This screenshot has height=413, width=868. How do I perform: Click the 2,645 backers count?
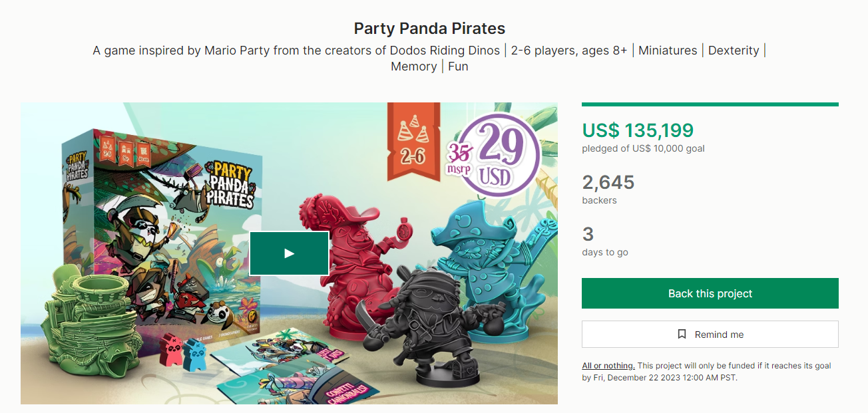click(608, 182)
